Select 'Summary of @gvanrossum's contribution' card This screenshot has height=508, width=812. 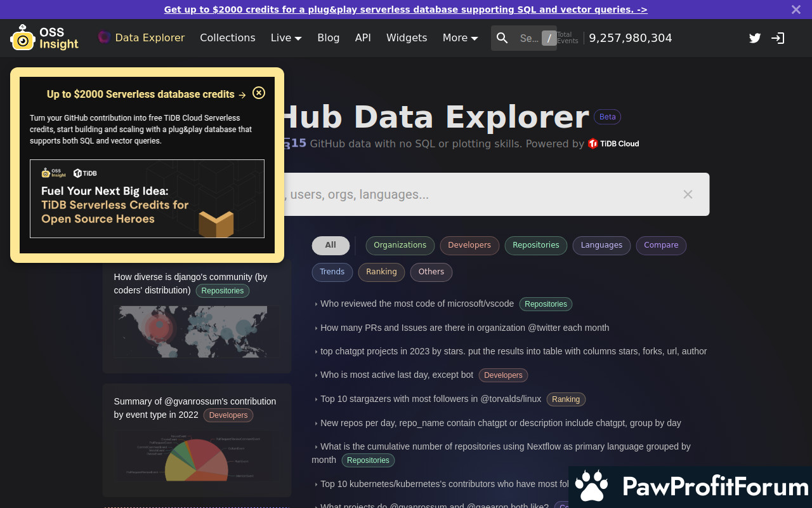click(197, 440)
